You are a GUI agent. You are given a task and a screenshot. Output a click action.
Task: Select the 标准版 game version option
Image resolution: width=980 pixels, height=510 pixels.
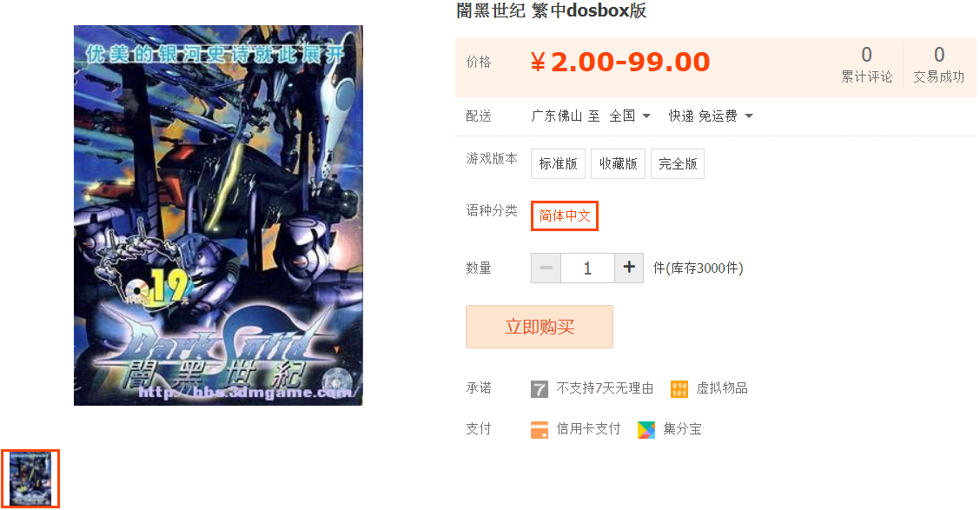click(x=558, y=163)
